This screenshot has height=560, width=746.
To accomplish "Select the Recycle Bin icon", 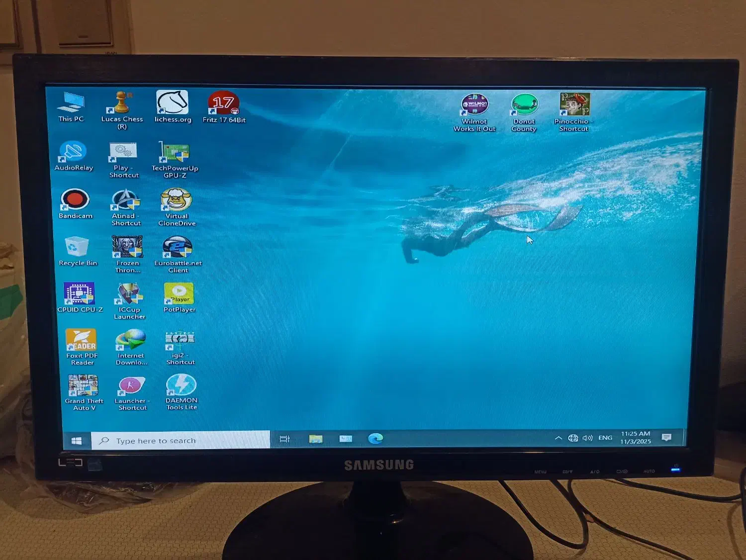I will [x=77, y=247].
